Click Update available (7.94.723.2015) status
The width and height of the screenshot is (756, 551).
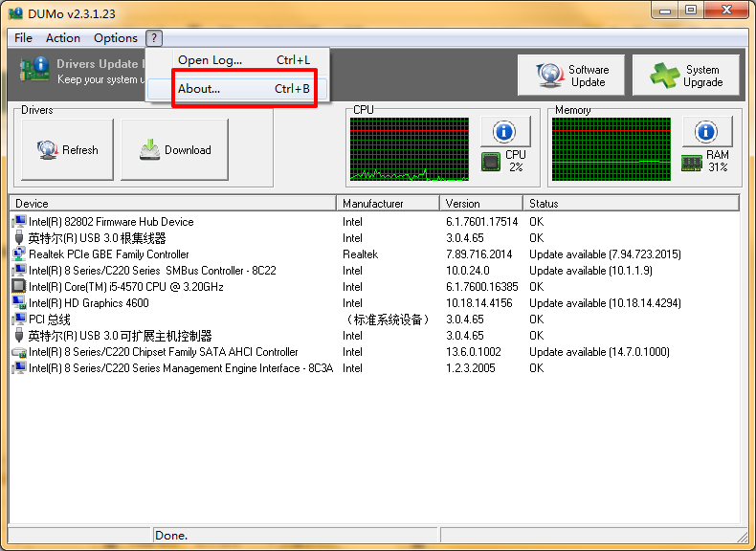[x=605, y=254]
